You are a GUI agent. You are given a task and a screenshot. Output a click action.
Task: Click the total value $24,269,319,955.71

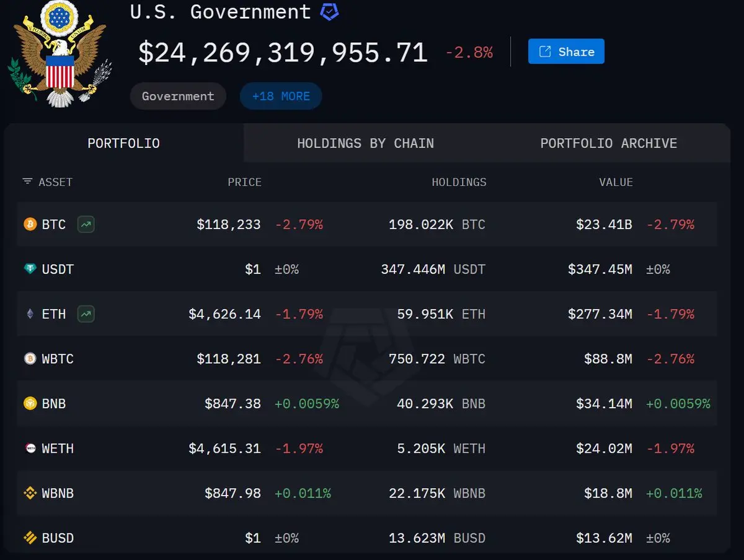pos(283,53)
